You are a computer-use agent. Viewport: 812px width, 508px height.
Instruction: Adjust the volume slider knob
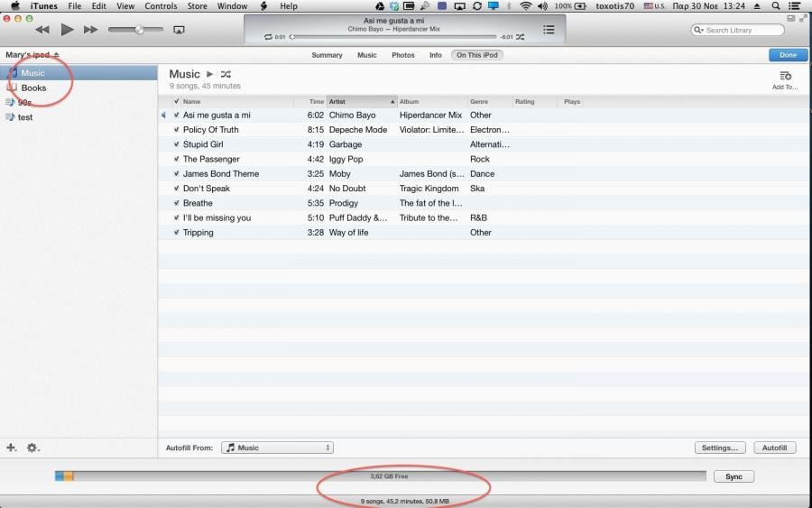139,30
